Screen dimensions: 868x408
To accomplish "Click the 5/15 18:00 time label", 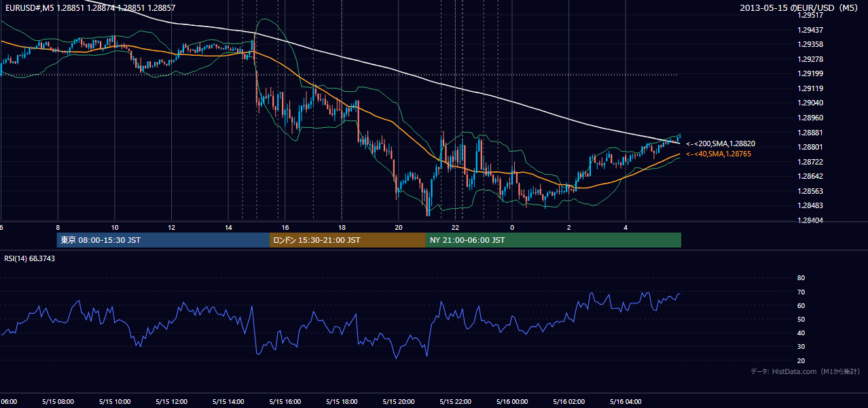I will pyautogui.click(x=342, y=402).
